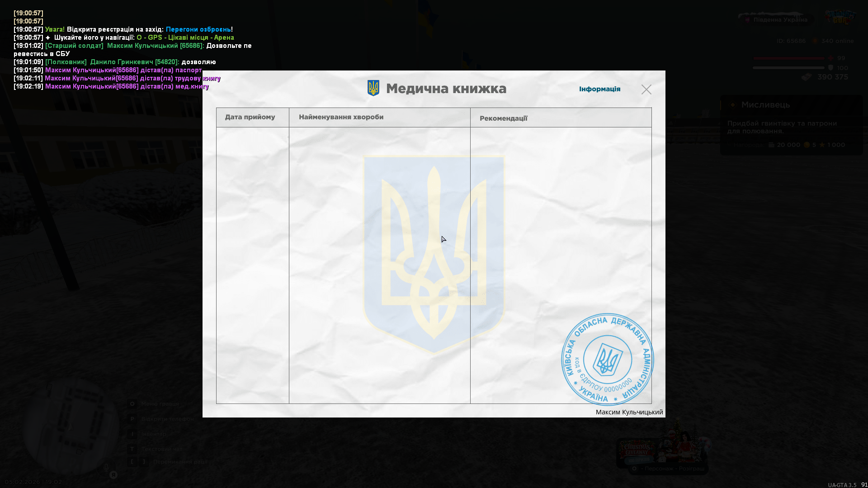
Task: Click the Київська обласна адміністрація stamp
Action: pos(607,360)
